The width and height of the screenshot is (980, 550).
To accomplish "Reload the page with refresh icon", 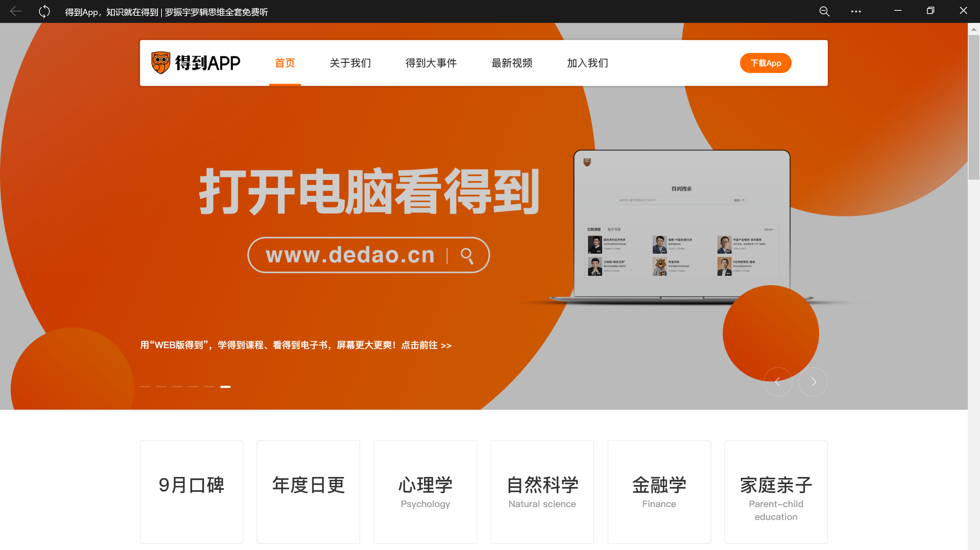I will (x=44, y=11).
